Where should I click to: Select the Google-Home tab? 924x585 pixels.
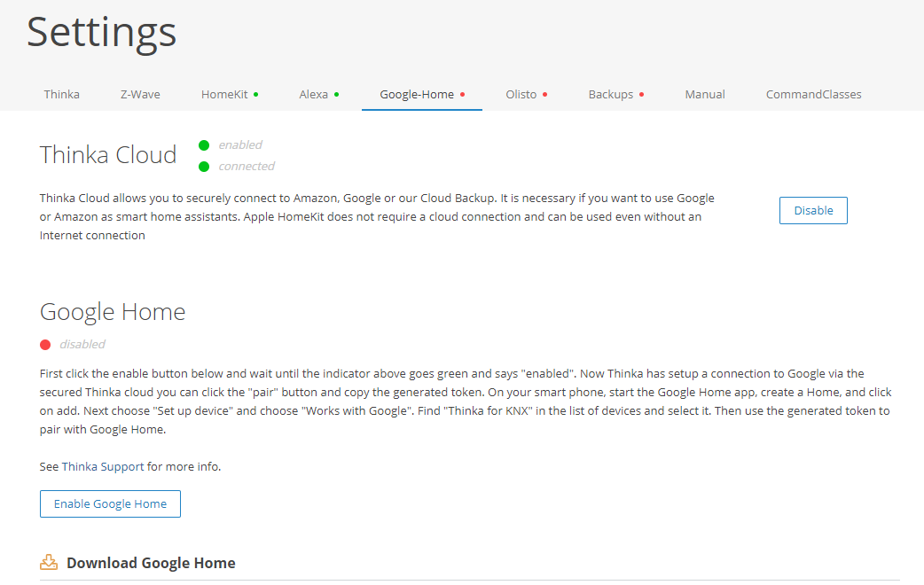417,94
